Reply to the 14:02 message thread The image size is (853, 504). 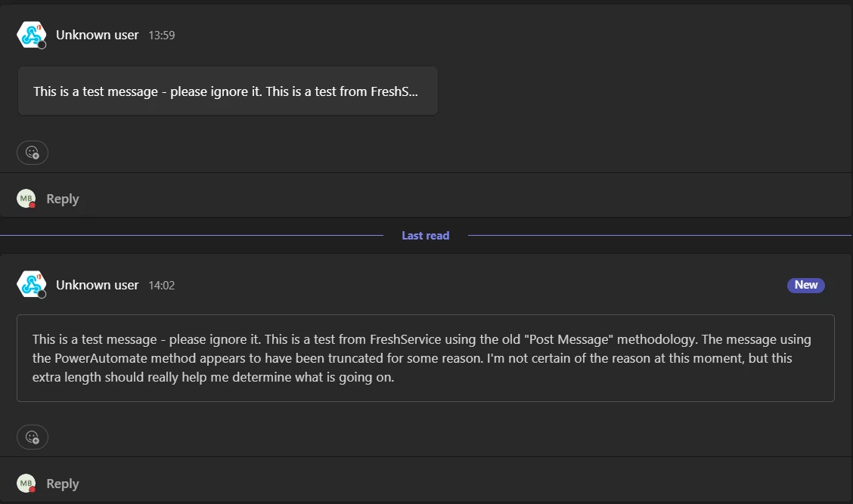pos(63,484)
